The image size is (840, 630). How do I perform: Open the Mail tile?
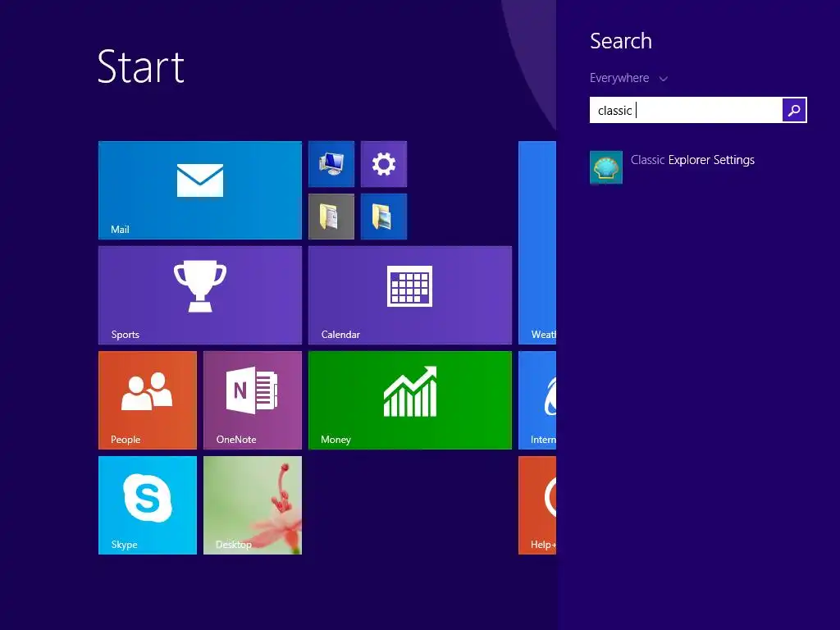200,190
